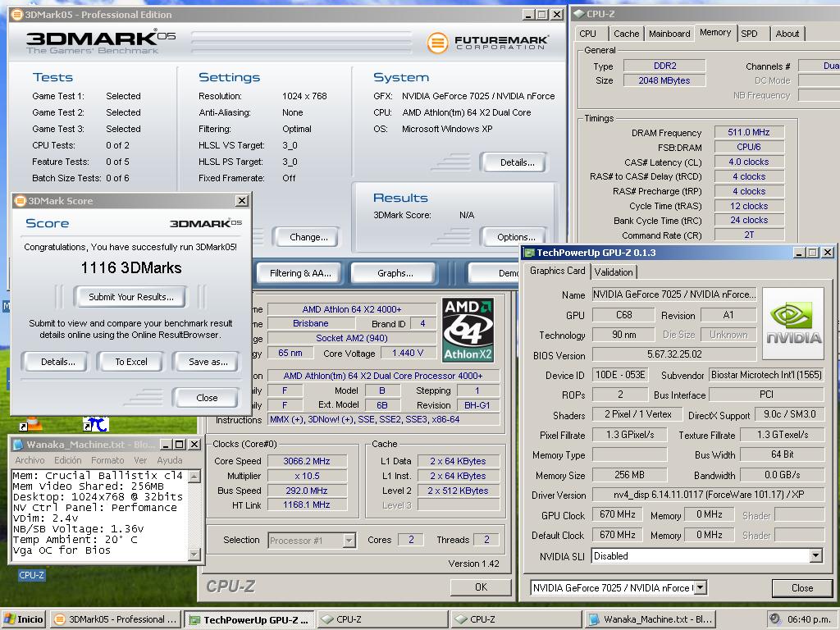Click the BIOS Version field in GPU-Z
The image size is (840, 630).
click(x=674, y=354)
